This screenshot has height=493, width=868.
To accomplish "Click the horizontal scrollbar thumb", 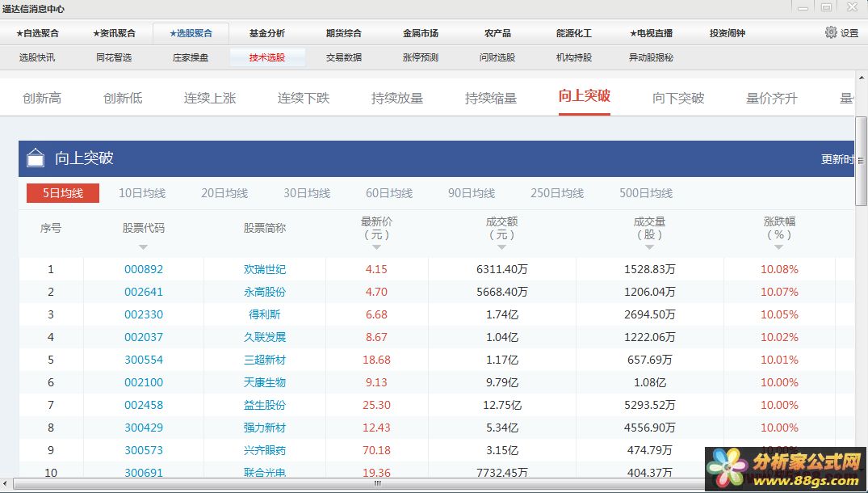I will point(378,483).
